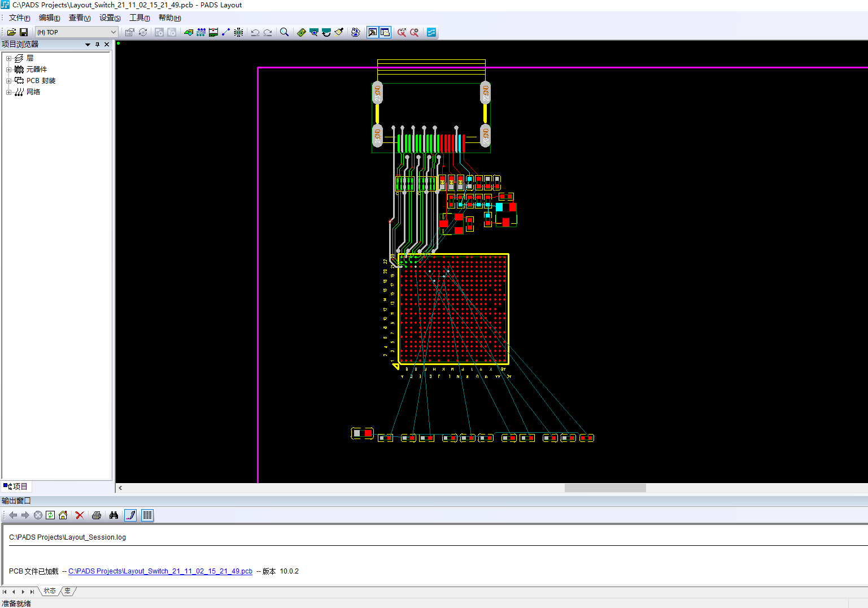Open the 查看 menu
Viewport: 868px width, 608px height.
click(x=80, y=18)
